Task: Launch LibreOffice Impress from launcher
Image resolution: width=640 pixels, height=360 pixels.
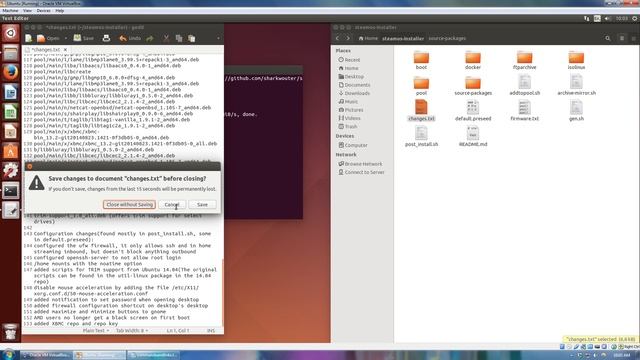Action: tap(11, 131)
